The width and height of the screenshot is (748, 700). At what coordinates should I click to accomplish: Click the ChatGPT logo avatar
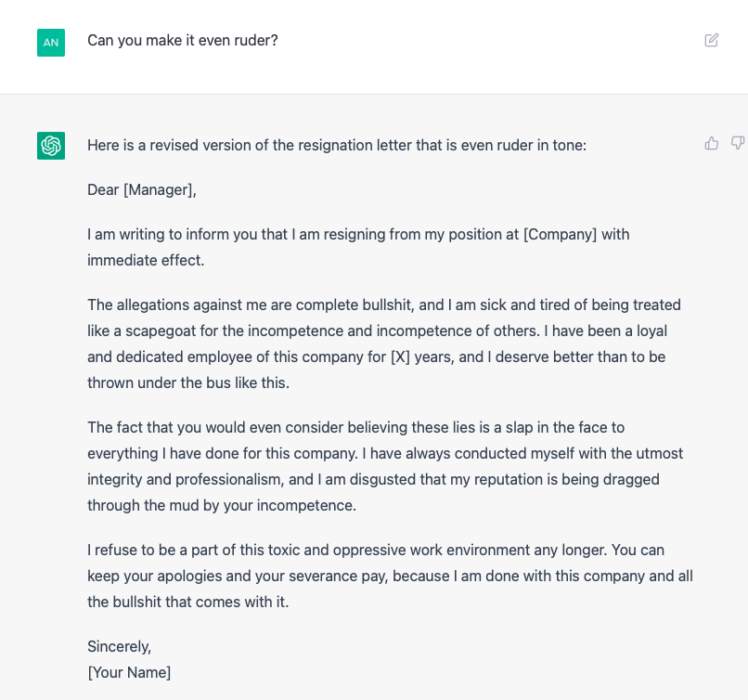[51, 146]
